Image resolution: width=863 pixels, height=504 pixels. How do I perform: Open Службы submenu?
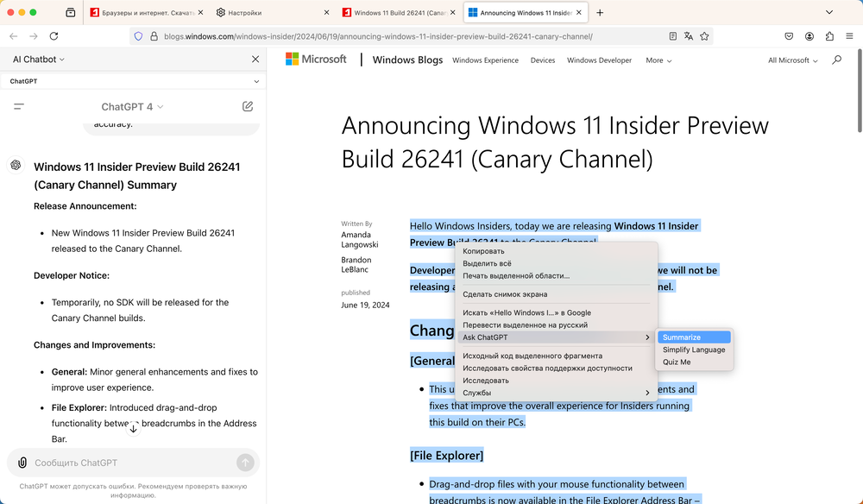tap(557, 393)
